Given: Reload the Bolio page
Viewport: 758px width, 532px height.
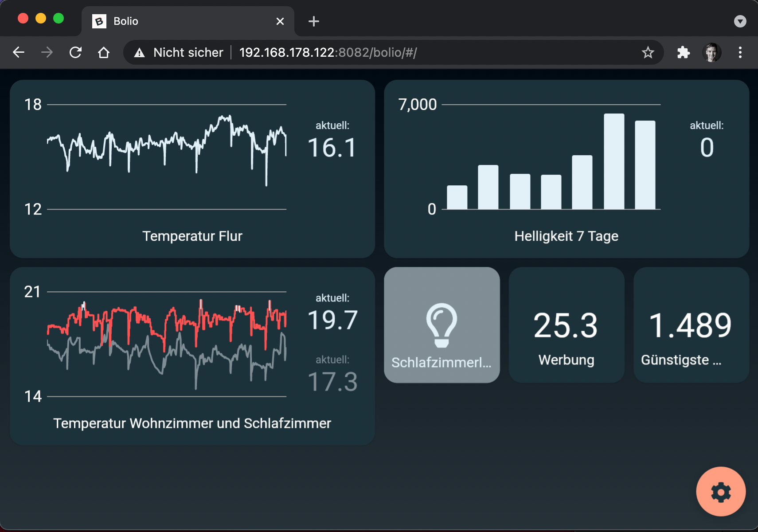Looking at the screenshot, I should (x=75, y=52).
